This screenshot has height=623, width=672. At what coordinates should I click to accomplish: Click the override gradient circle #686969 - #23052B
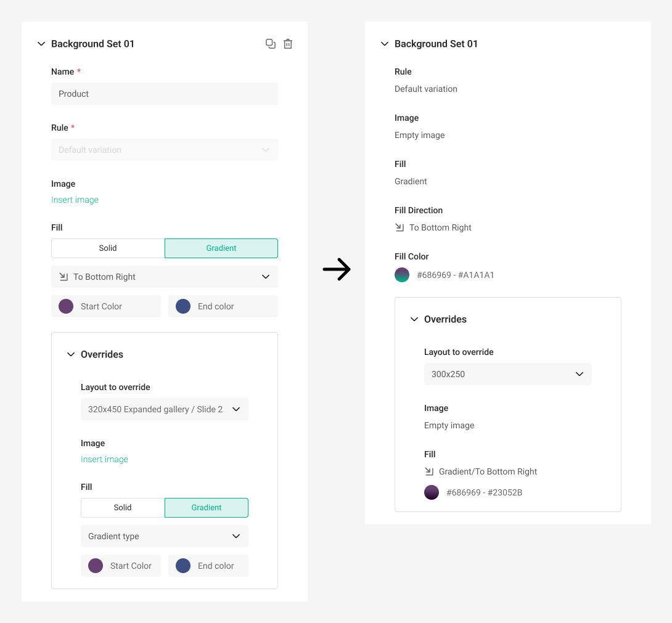tap(432, 492)
